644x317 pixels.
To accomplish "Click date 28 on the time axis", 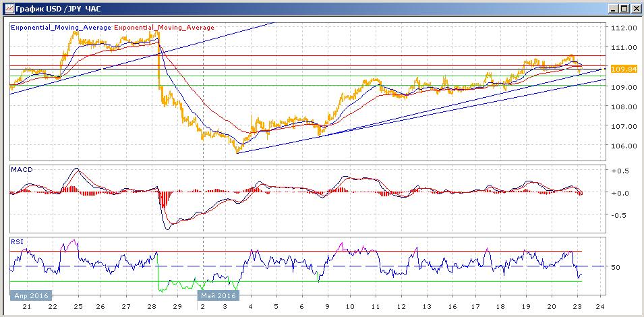I will (x=152, y=306).
